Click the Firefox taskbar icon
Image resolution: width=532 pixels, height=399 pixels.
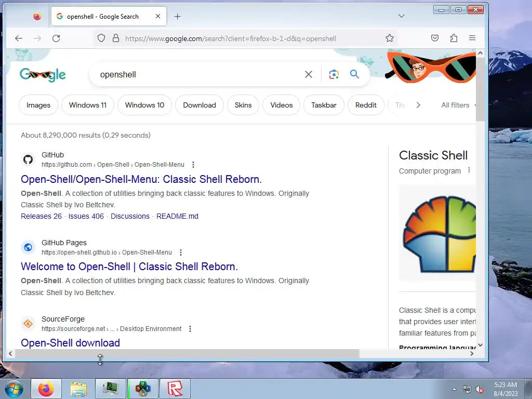click(x=46, y=389)
